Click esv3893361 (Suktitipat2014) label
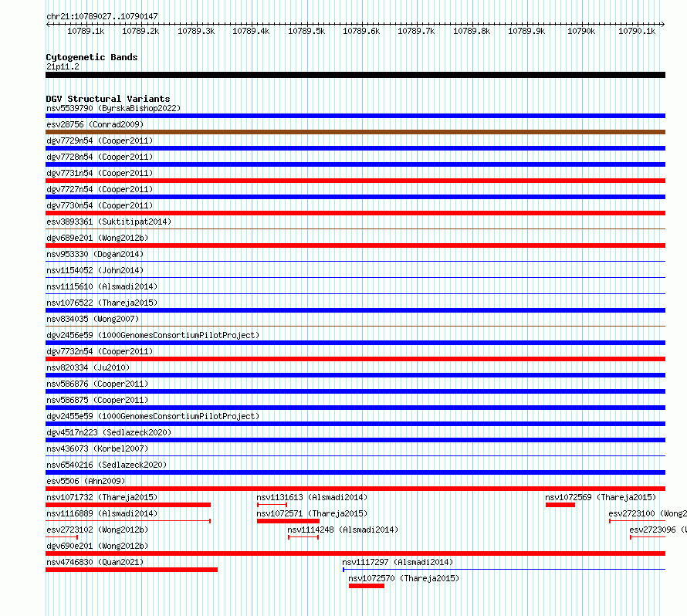687x616 pixels. [x=109, y=222]
